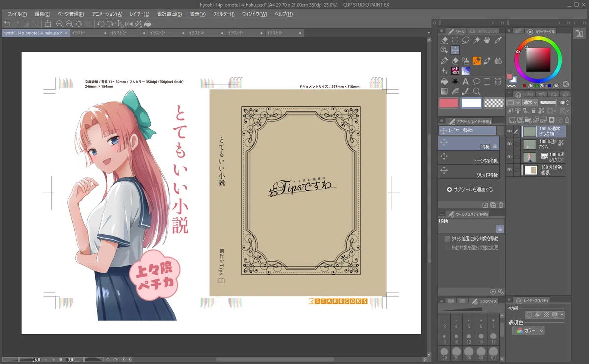Image resolution: width=589 pixels, height=364 pixels.
Task: Click the layer opacity stepper arrows
Action: point(568,103)
